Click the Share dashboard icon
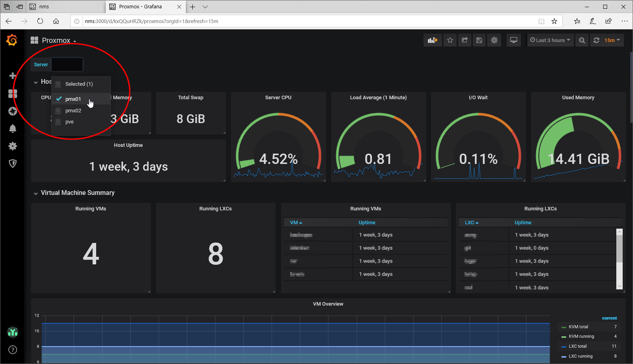The image size is (633, 364). click(x=465, y=40)
